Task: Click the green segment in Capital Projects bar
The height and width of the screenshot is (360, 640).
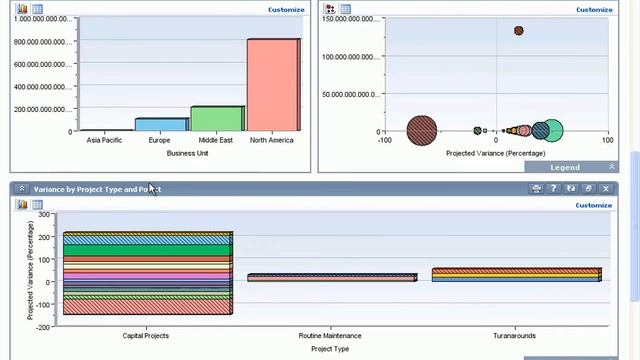Action: tap(148, 250)
